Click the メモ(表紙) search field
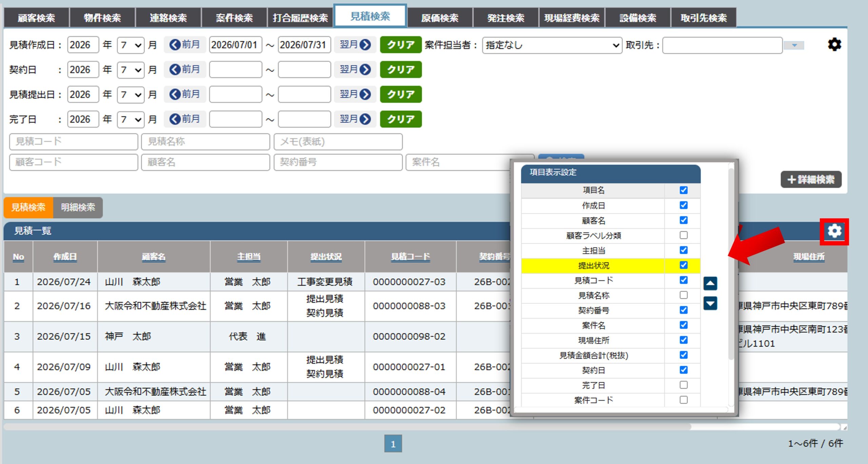This screenshot has height=464, width=868. click(x=338, y=142)
